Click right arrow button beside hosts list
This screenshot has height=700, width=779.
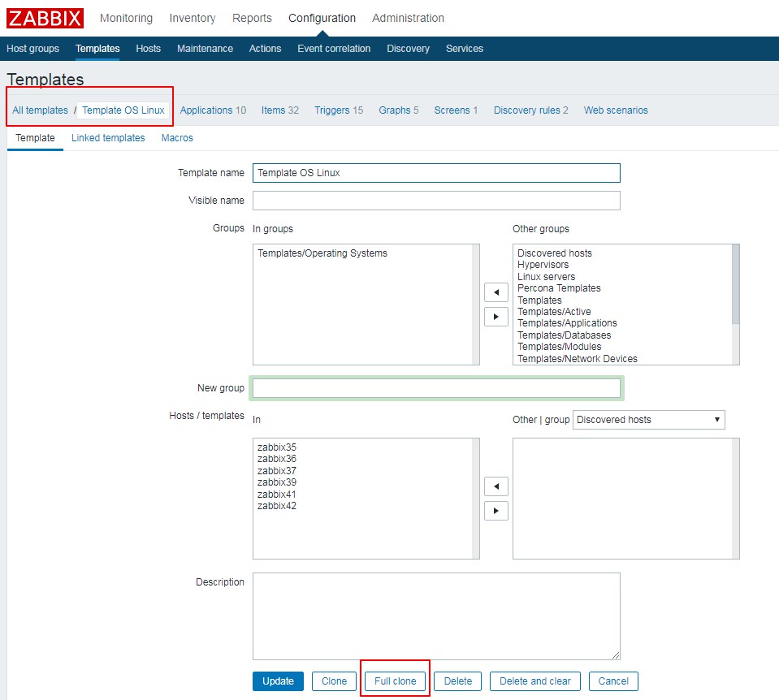[496, 511]
